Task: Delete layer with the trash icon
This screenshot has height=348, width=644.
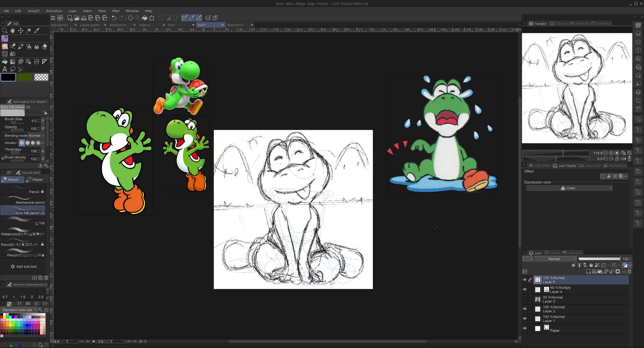Action: (x=629, y=271)
